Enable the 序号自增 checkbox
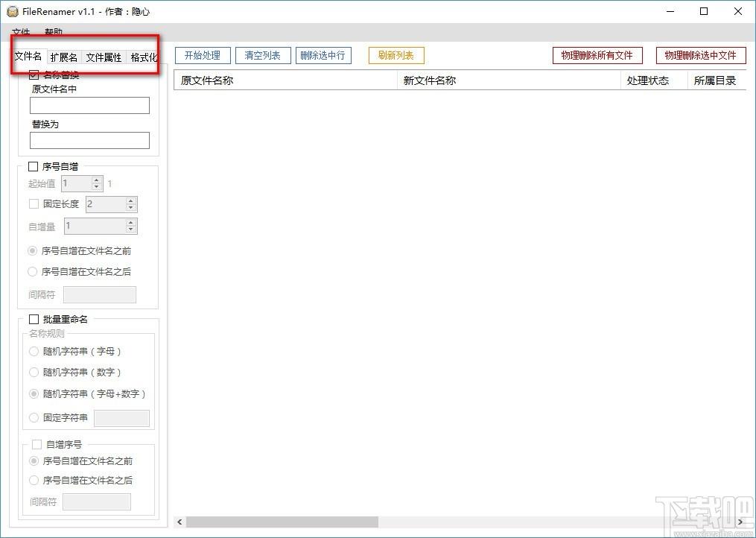The width and height of the screenshot is (756, 538). point(33,167)
